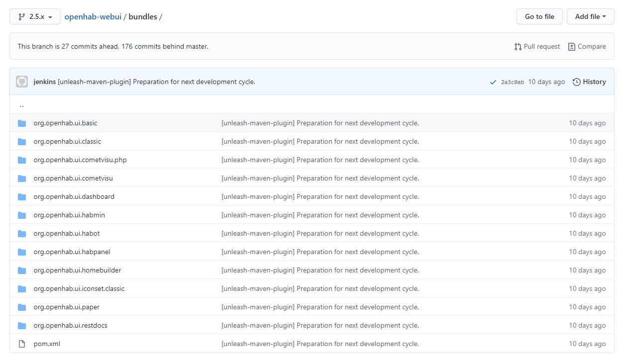Viewport: 631px width, 364px height.
Task: Click the Compare link
Action: (x=587, y=46)
